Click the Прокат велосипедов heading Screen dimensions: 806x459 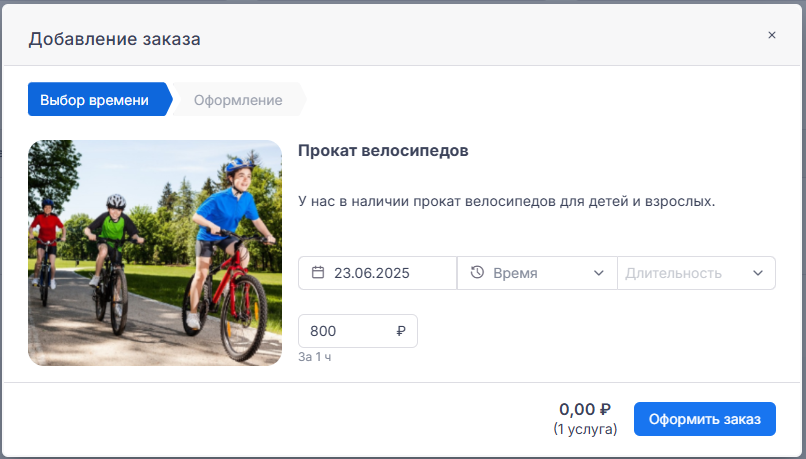pyautogui.click(x=383, y=151)
